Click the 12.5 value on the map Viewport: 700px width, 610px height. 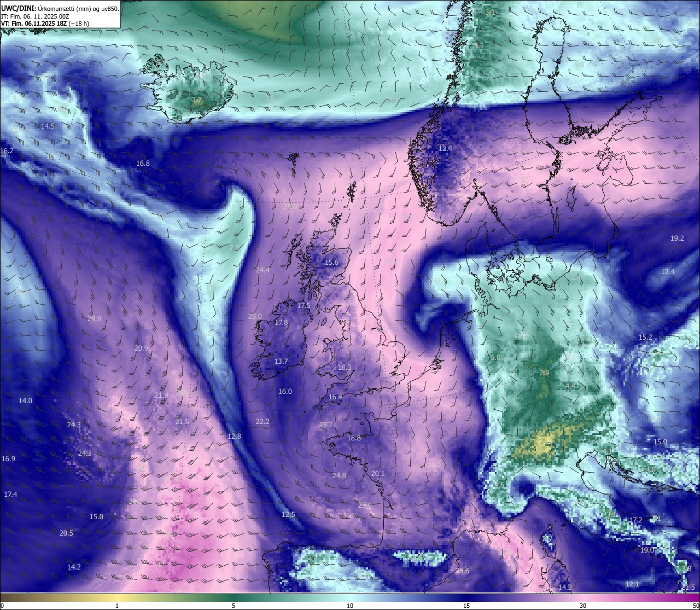pyautogui.click(x=288, y=514)
